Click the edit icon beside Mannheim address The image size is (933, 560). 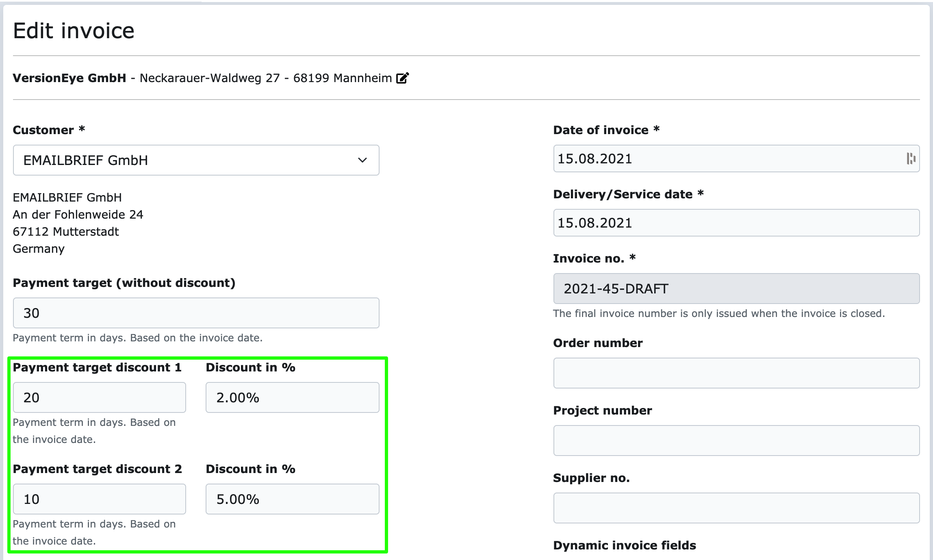(402, 78)
